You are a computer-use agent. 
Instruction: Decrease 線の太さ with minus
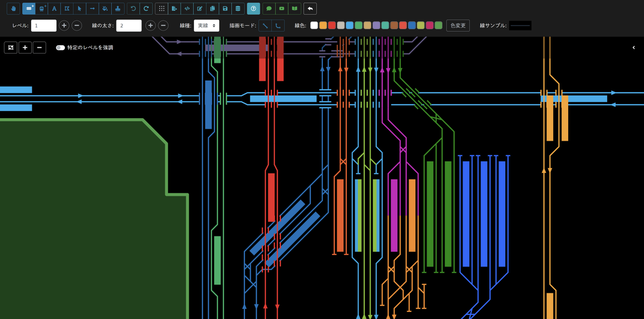pos(163,25)
